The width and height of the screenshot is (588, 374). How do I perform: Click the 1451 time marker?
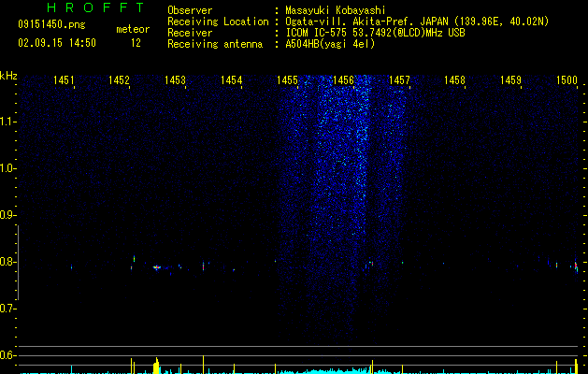[64, 79]
